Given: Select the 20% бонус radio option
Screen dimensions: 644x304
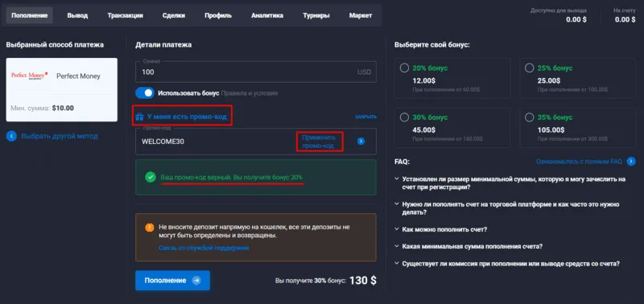Looking at the screenshot, I should pyautogui.click(x=404, y=68).
